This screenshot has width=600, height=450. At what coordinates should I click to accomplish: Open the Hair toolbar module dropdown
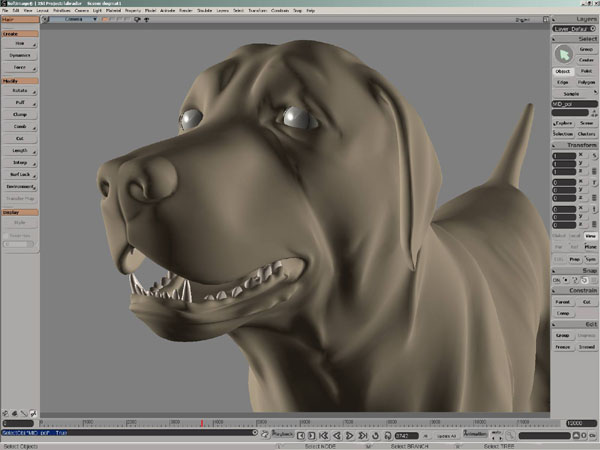20,18
